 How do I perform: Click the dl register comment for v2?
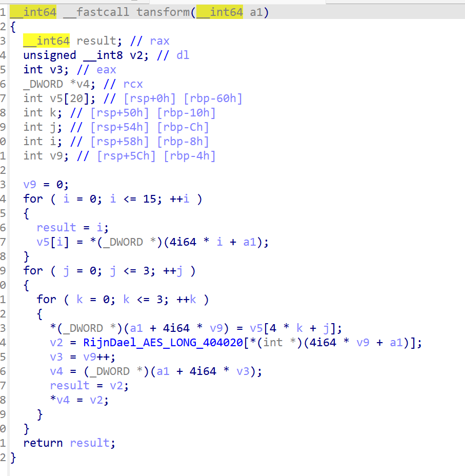click(x=183, y=55)
